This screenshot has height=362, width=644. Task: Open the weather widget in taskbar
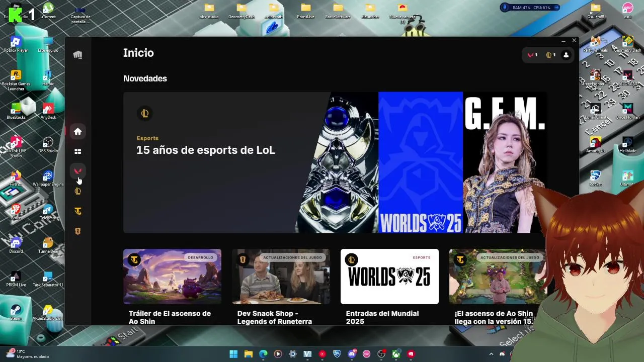click(x=28, y=354)
